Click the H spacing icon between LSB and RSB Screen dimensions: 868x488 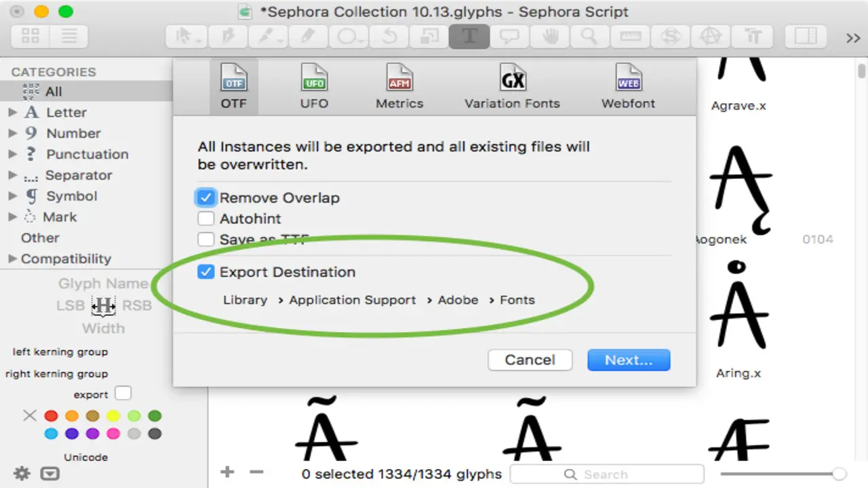[104, 306]
